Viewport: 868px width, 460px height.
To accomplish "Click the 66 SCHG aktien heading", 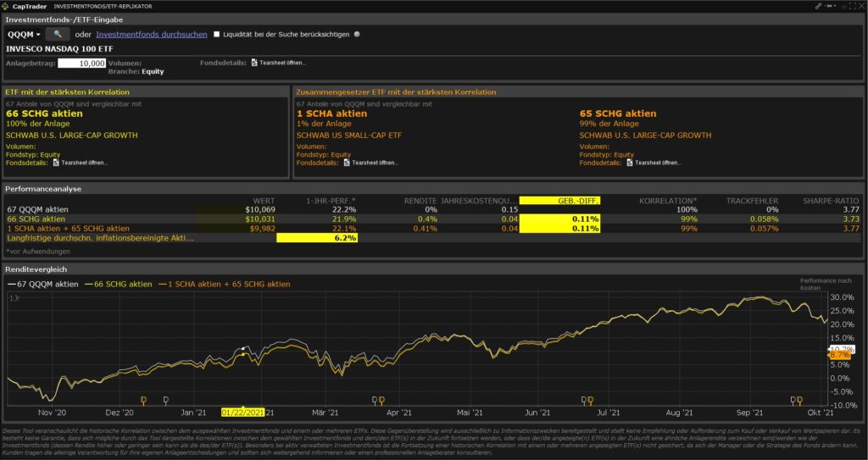I will pos(44,114).
